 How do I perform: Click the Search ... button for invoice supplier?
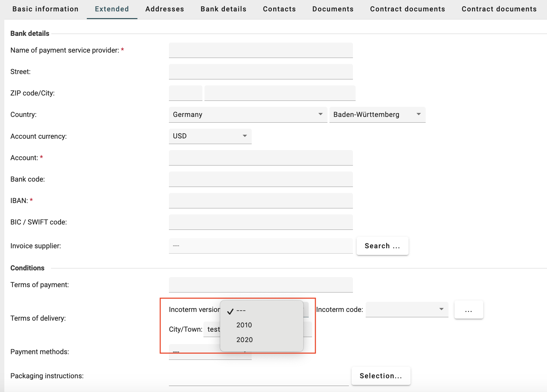[382, 246]
